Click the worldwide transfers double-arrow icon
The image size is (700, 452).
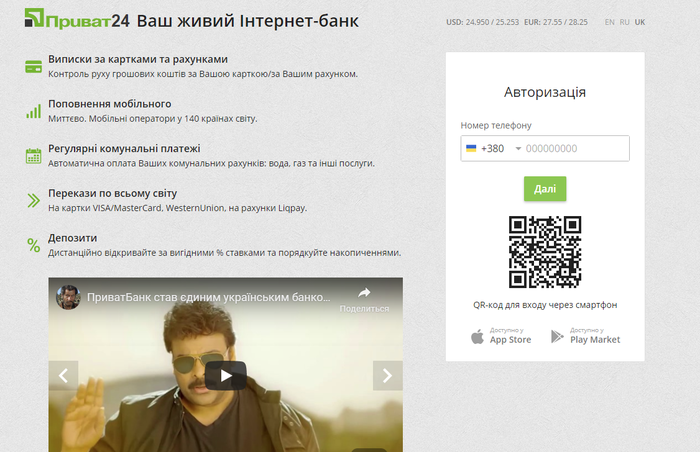(x=33, y=201)
